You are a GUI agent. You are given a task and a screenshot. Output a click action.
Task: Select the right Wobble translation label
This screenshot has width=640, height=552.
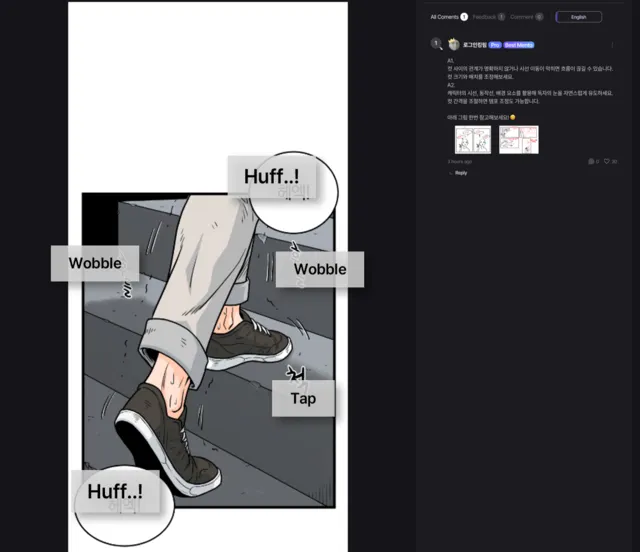(x=320, y=269)
